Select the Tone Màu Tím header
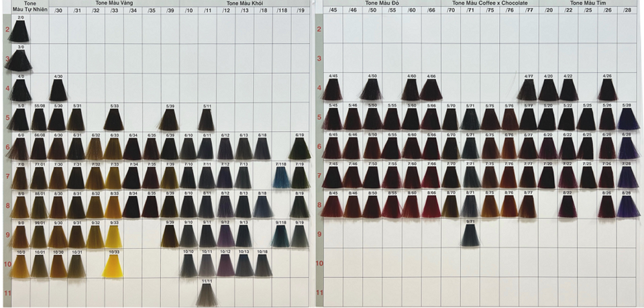Viewport: 644px width, 308px height. (588, 3)
